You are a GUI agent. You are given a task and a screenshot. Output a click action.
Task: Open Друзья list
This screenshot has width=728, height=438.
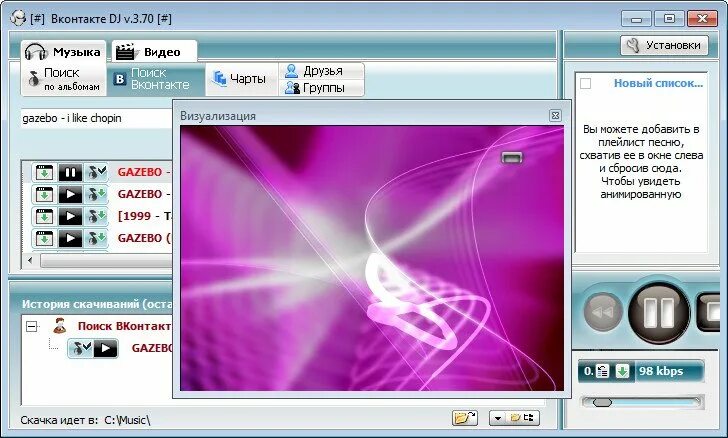click(x=322, y=71)
